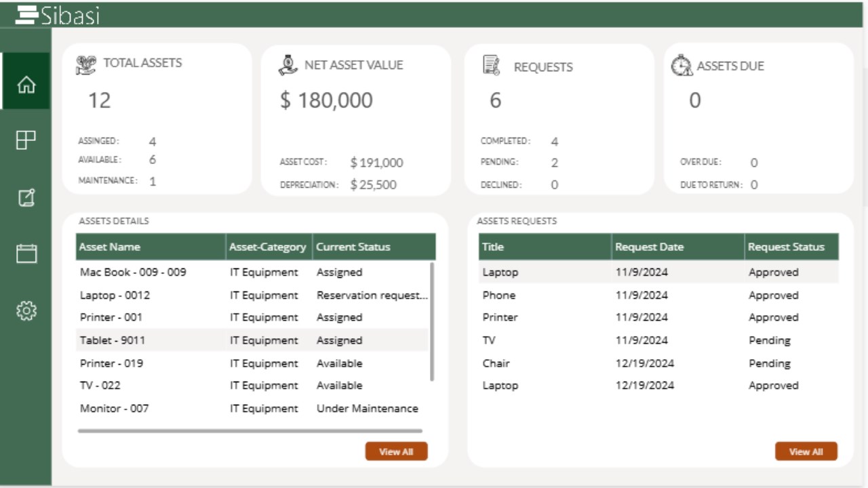Click the $ 180,000 net asset value
The height and width of the screenshot is (488, 868).
tap(326, 100)
